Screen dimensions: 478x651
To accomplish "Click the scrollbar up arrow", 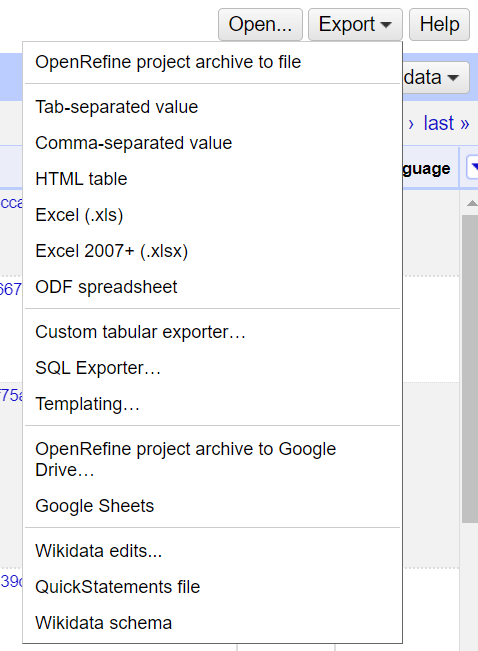I will pyautogui.click(x=471, y=203).
